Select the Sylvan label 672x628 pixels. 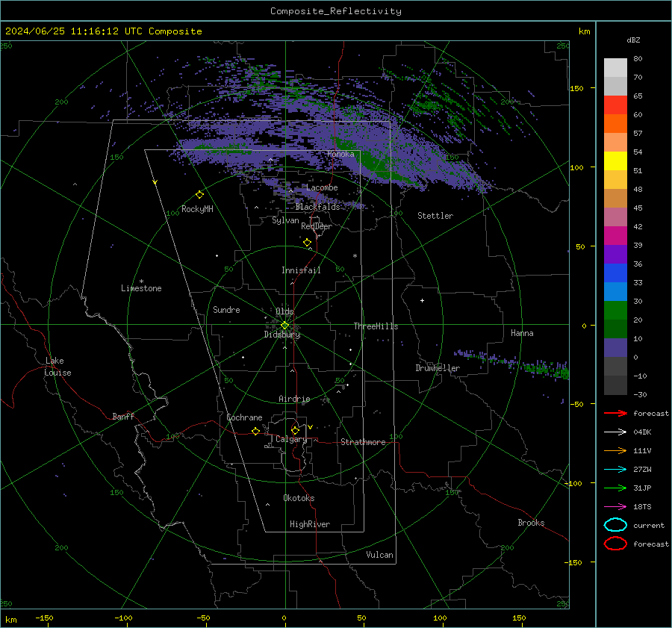click(285, 220)
